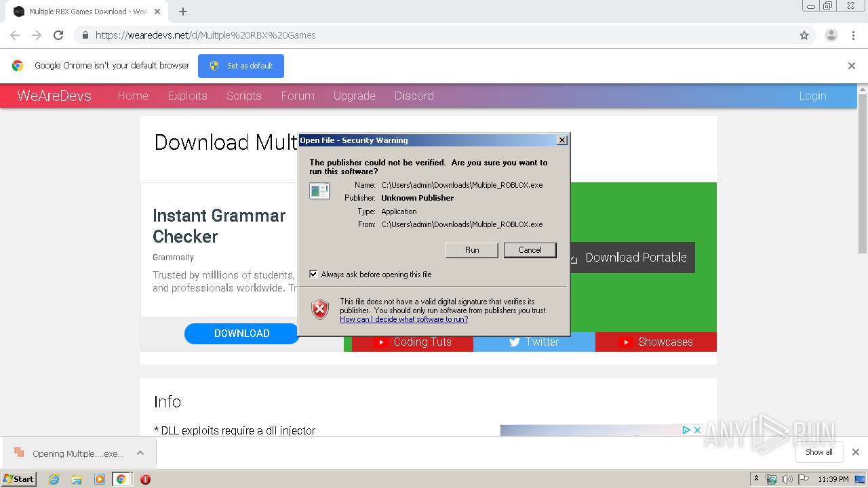Open the red stop-sign taskbar icon

145,479
